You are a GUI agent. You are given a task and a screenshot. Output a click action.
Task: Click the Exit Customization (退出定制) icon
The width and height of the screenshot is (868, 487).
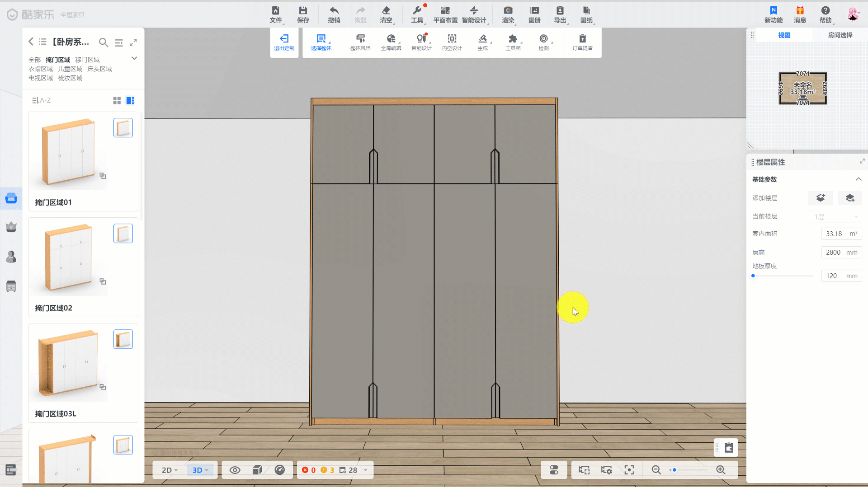[x=284, y=39]
